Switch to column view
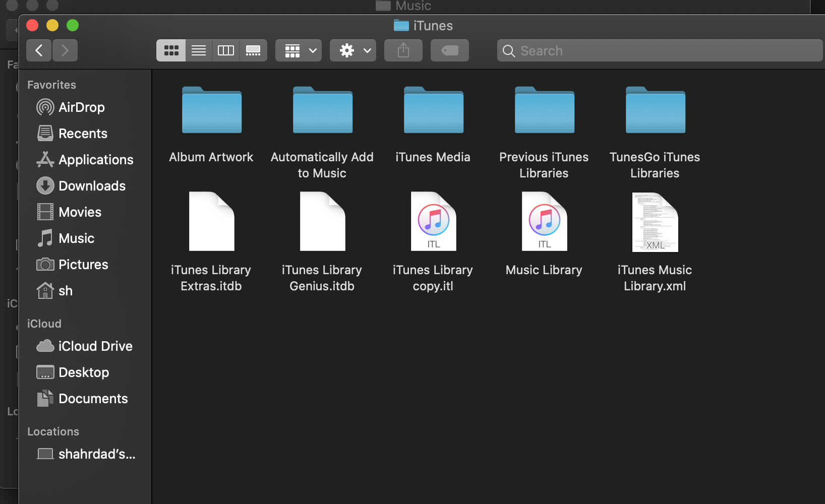 click(226, 50)
